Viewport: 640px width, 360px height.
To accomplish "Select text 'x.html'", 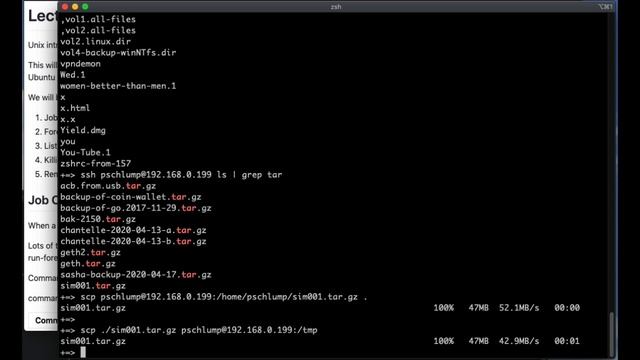I will point(75,108).
